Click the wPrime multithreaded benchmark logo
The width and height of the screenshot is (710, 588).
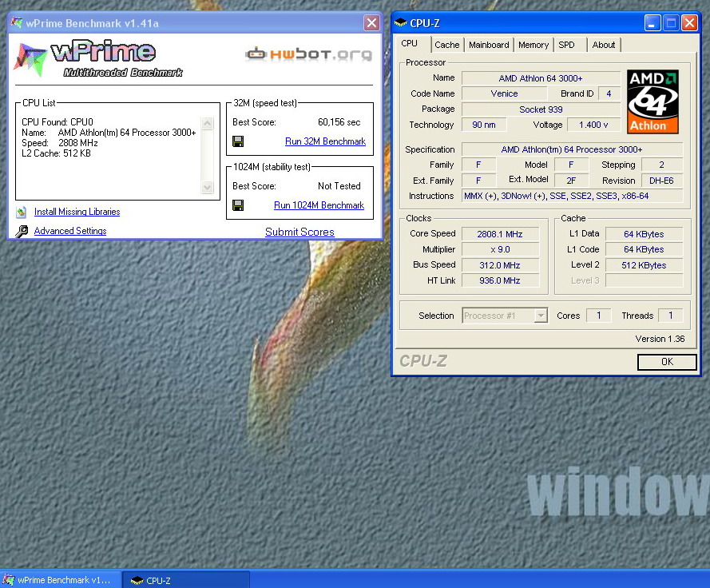[97, 58]
